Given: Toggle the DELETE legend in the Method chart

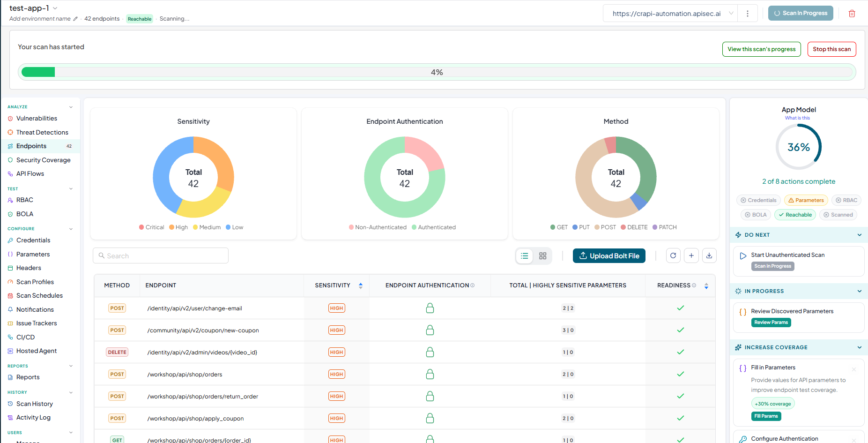Looking at the screenshot, I should tap(634, 227).
